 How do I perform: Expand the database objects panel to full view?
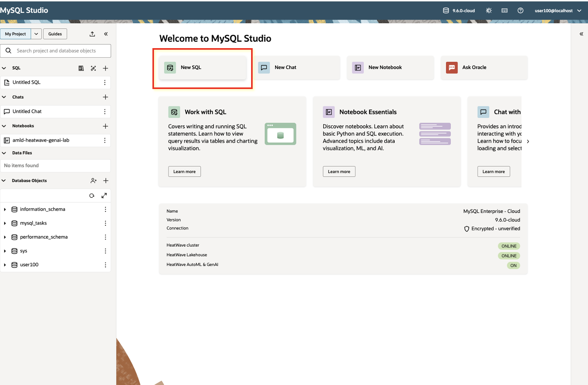click(x=104, y=196)
